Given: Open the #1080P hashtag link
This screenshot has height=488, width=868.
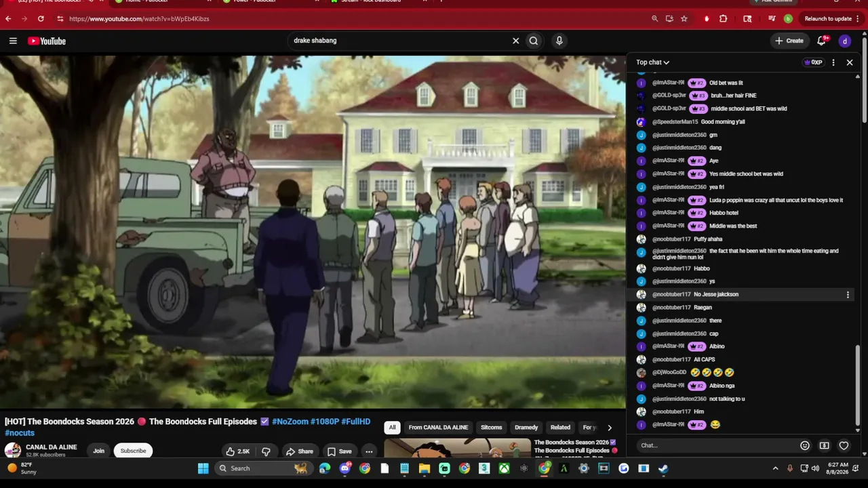Looking at the screenshot, I should (x=325, y=422).
